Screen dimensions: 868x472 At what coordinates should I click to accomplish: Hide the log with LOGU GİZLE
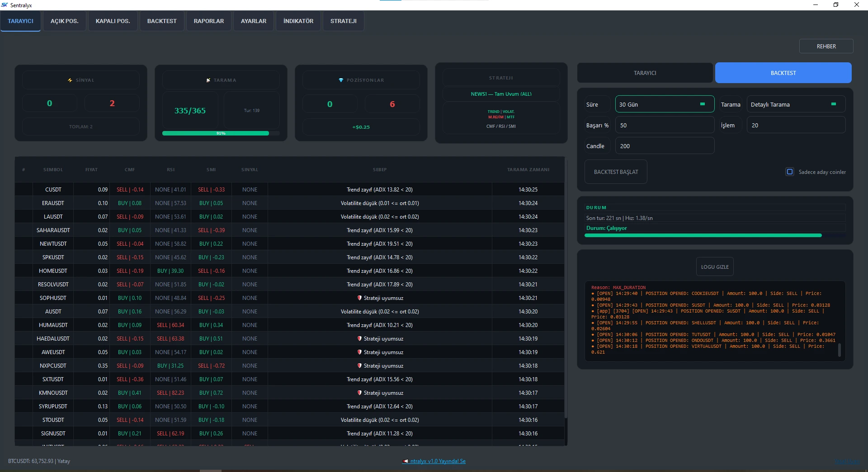click(715, 267)
